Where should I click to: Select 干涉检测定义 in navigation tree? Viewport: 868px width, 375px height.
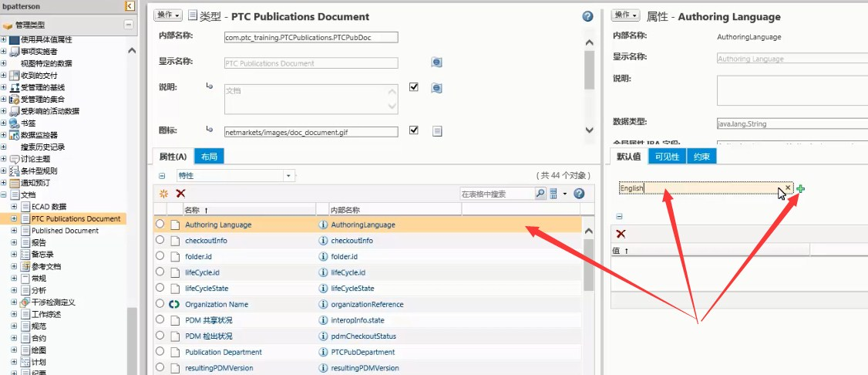pyautogui.click(x=53, y=302)
